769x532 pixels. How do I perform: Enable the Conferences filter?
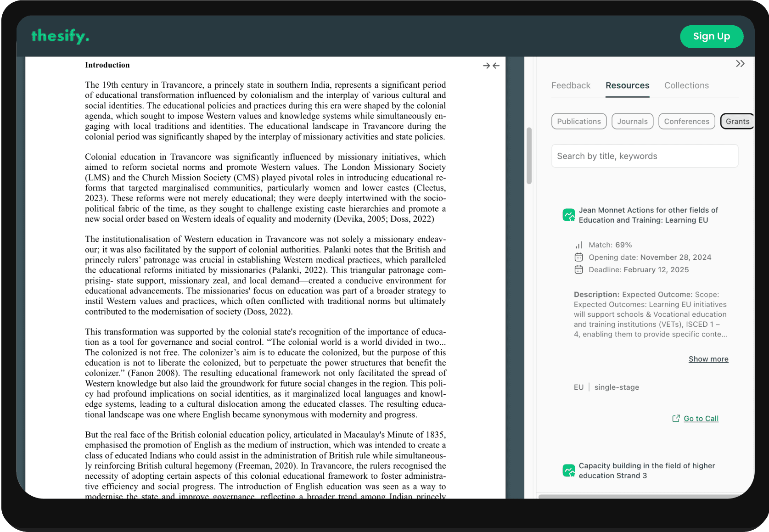(x=686, y=121)
